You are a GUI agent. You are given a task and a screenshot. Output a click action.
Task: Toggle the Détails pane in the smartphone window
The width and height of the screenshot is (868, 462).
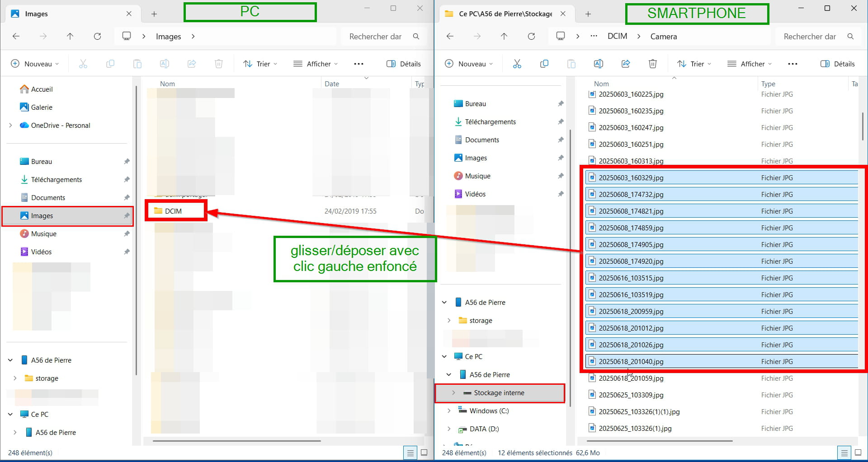click(x=837, y=64)
